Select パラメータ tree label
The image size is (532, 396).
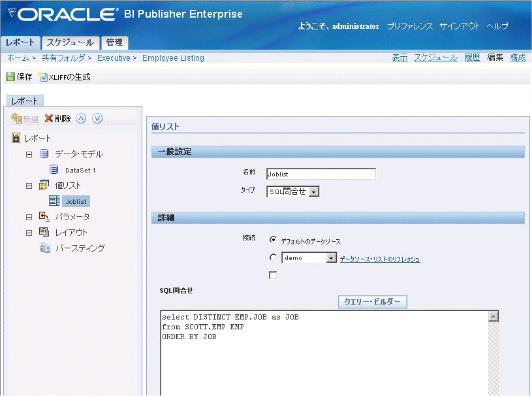point(72,217)
